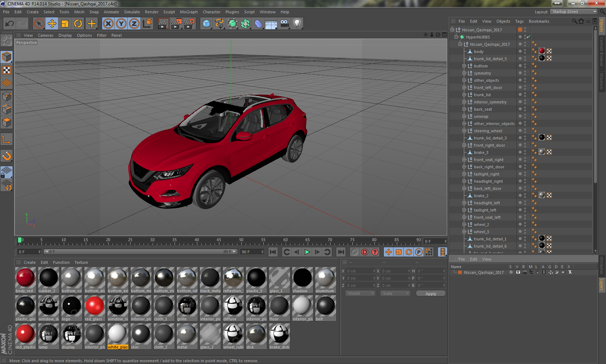
Task: Toggle layer visibility for Nissan_Qashqai_2017 layer
Action: point(518,272)
